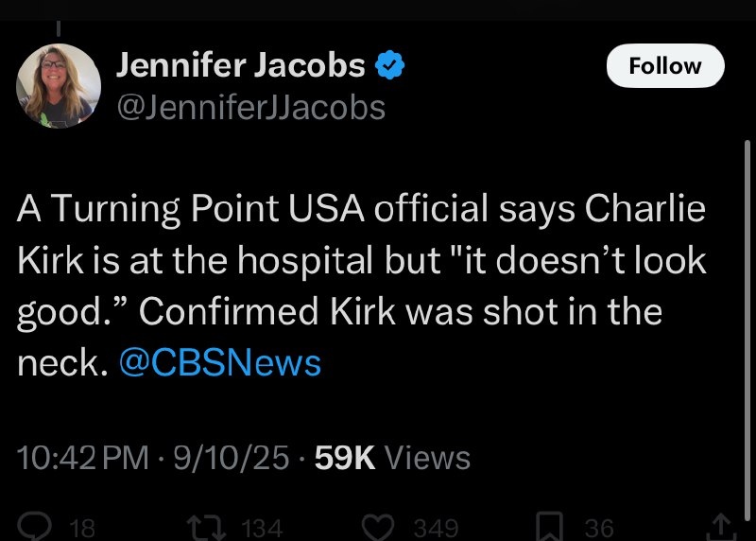Click the 10:42 PM timestamp
This screenshot has width=756, height=541.
pos(83,459)
